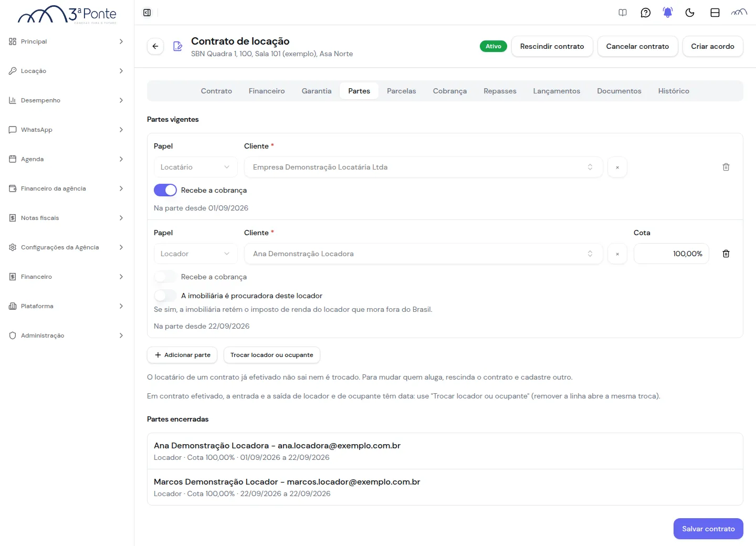
Task: Click the Cota percentage field
Action: tap(671, 254)
